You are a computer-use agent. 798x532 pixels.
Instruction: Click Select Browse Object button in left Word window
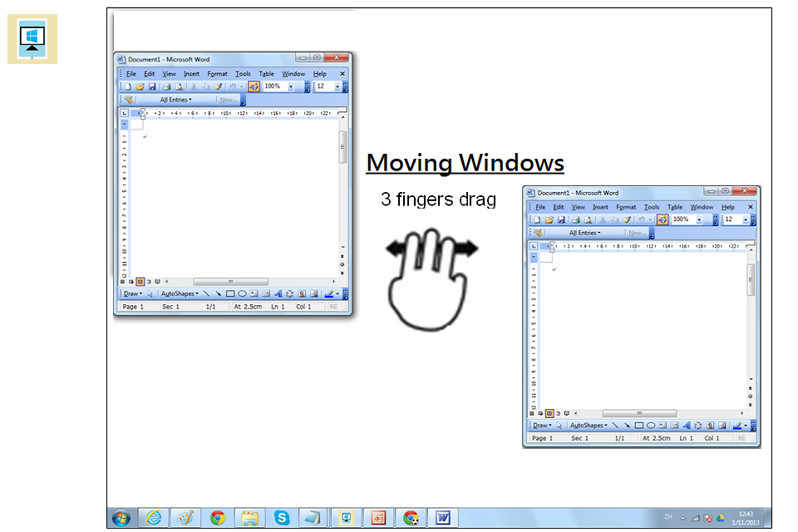click(x=342, y=264)
